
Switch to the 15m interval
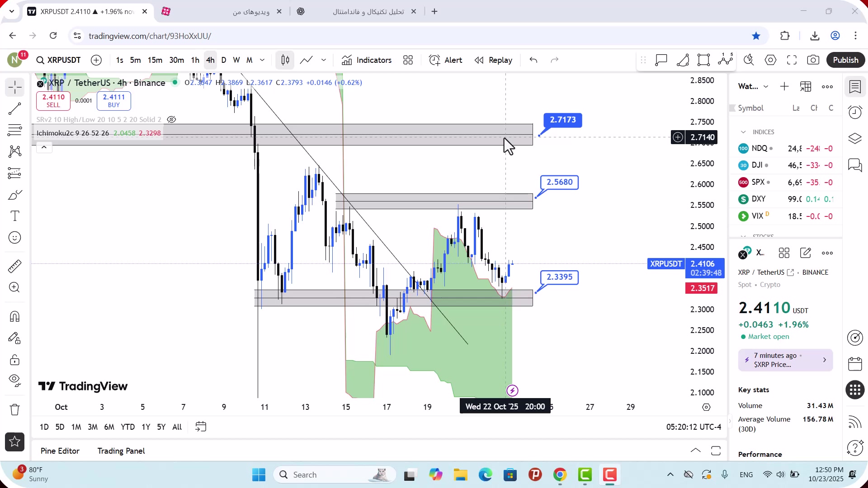[x=155, y=60]
